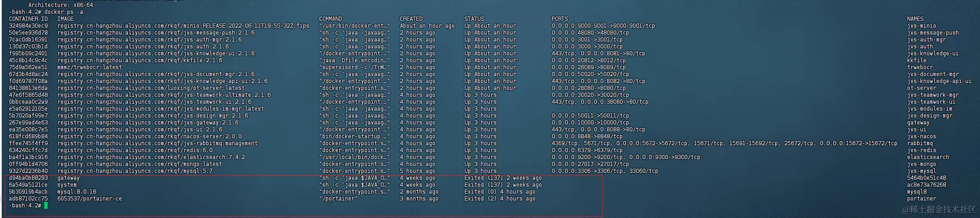Click the 'supervisord -c /TrW…' command
The image size is (980, 218).
click(x=355, y=67)
